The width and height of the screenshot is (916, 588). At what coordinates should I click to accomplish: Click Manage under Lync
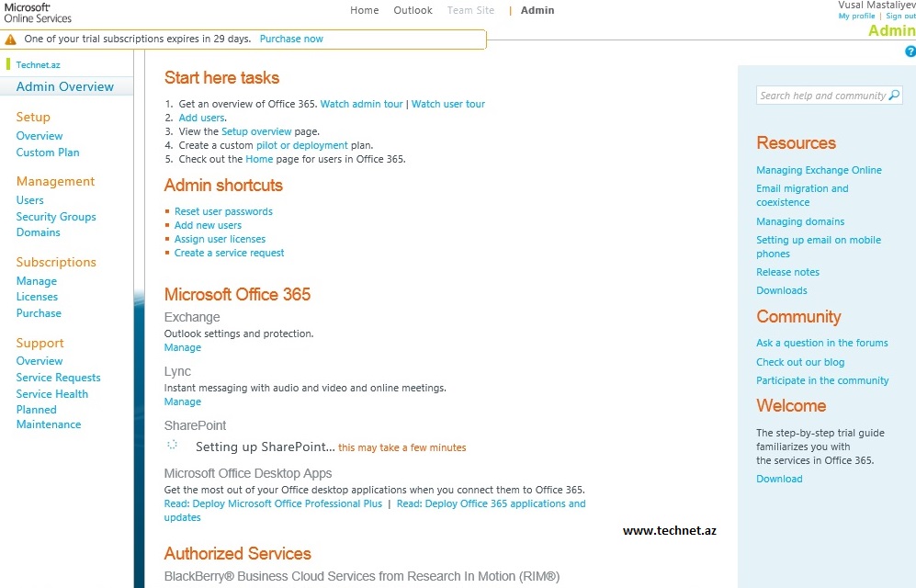pos(182,401)
